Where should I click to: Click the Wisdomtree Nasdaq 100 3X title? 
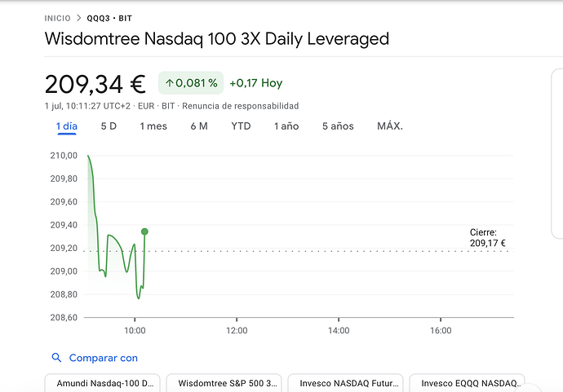click(217, 39)
